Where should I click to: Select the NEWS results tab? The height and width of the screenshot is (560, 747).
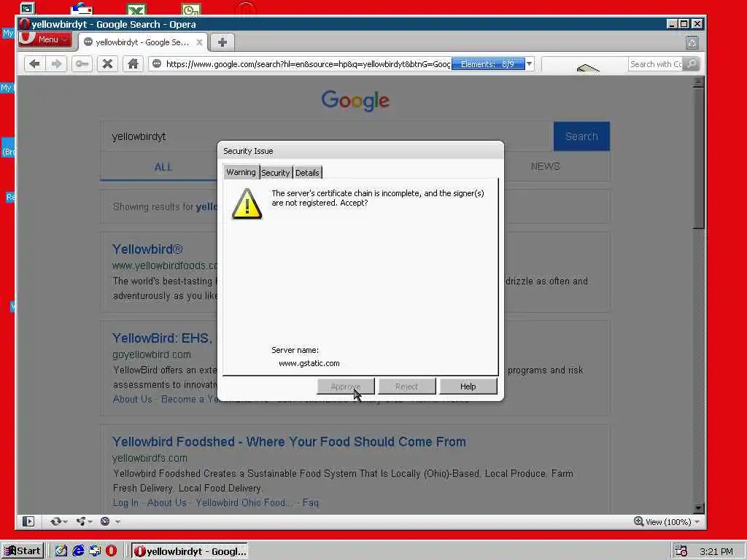pos(545,167)
